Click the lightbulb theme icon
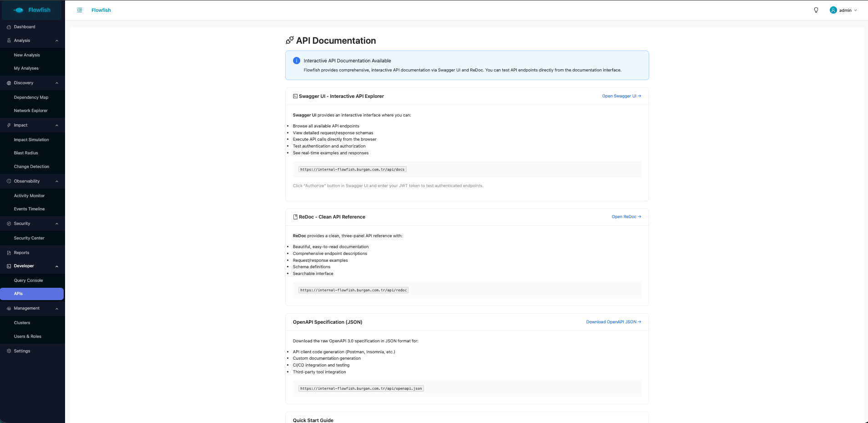This screenshot has height=423, width=868. pyautogui.click(x=816, y=10)
